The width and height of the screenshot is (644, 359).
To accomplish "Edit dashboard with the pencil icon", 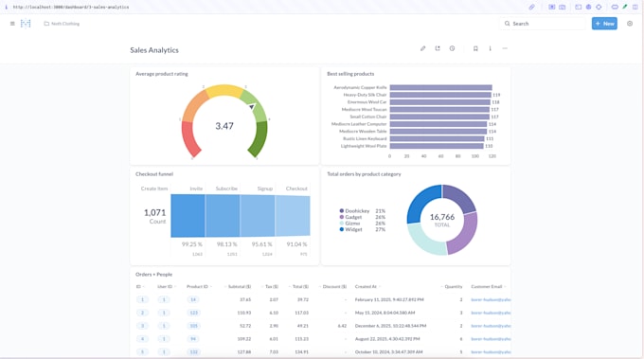I will (x=423, y=48).
